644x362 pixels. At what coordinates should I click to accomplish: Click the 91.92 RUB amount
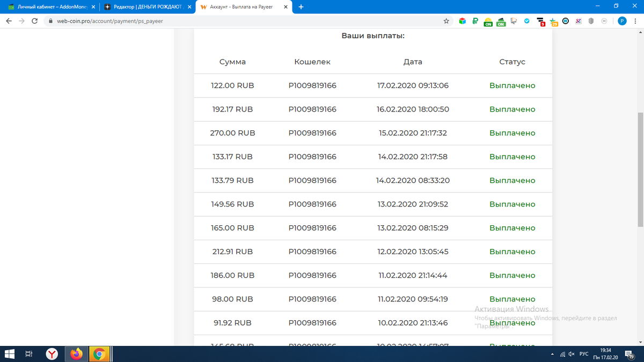[232, 323]
